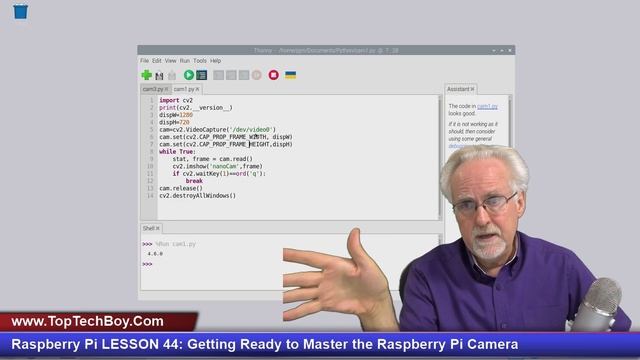
Task: Click the 'dispW=1280' code line
Action: pyautogui.click(x=176, y=115)
